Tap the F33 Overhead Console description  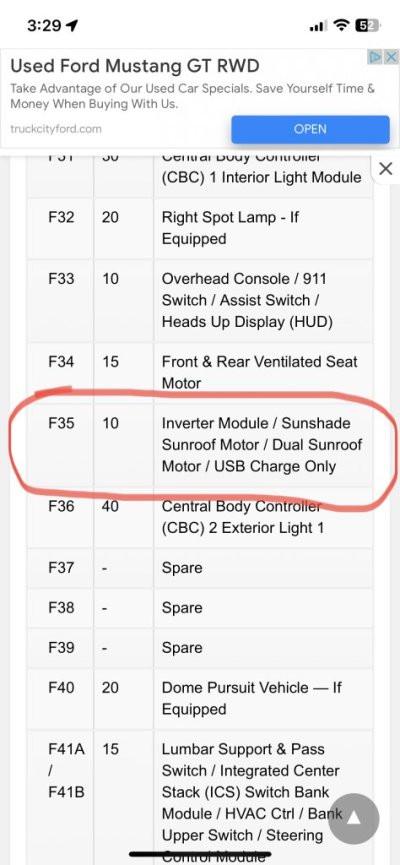point(247,301)
